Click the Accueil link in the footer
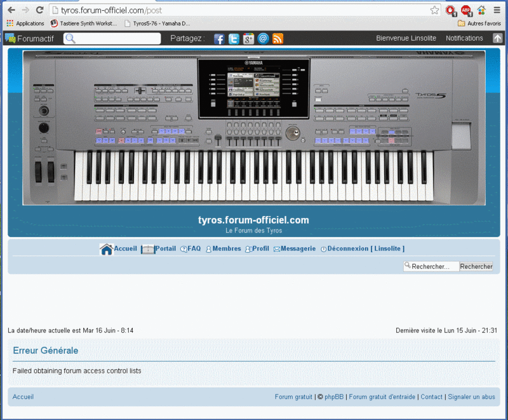 point(23,396)
